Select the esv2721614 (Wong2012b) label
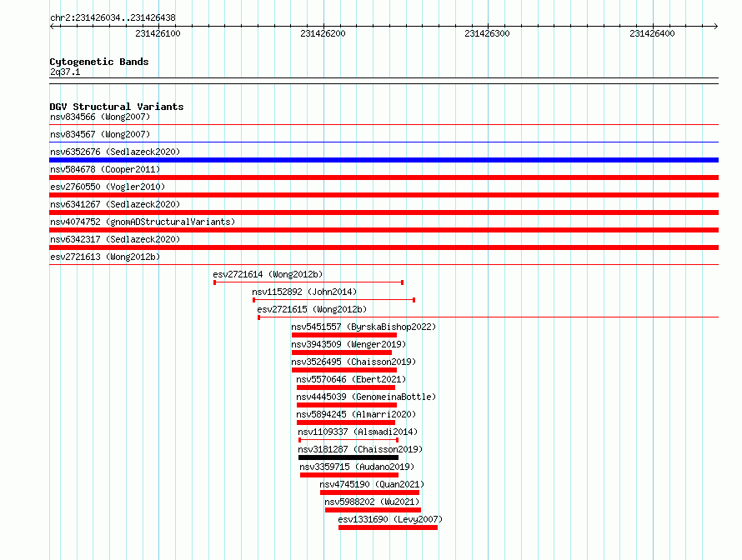Screen dimensions: 742x560 (268, 274)
